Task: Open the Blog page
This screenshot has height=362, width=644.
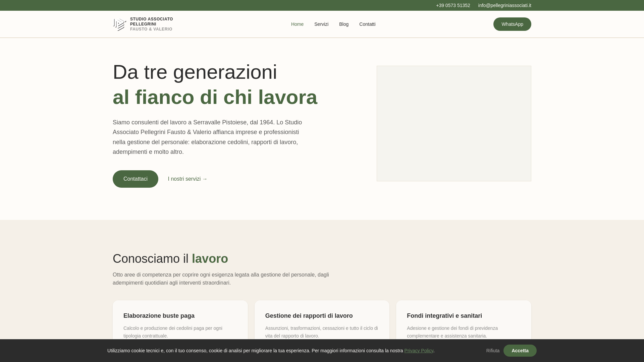Action: [x=344, y=24]
